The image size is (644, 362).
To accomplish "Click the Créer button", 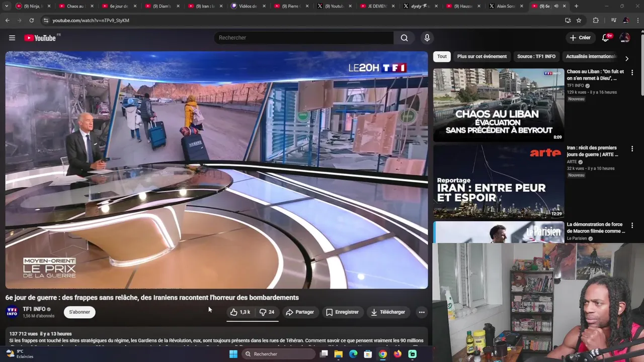I will click(580, 38).
